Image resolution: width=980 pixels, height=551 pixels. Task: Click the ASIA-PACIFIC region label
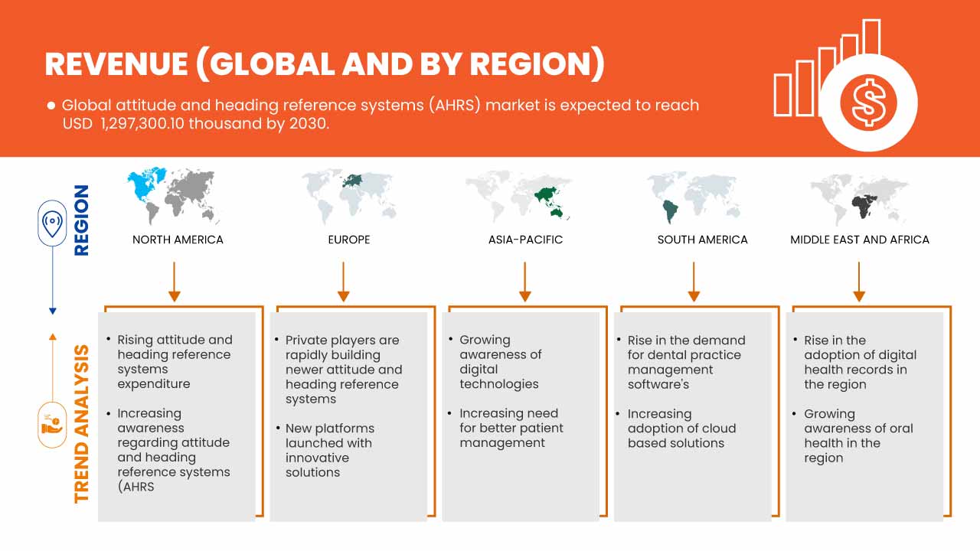click(525, 240)
